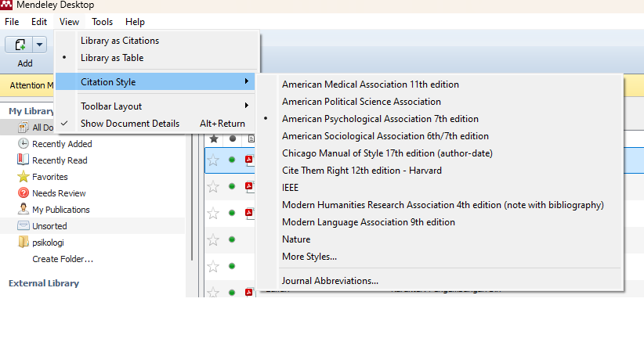Image resolution: width=644 pixels, height=338 pixels.
Task: Select American Psychological Association 7th edition style
Action: coord(380,119)
